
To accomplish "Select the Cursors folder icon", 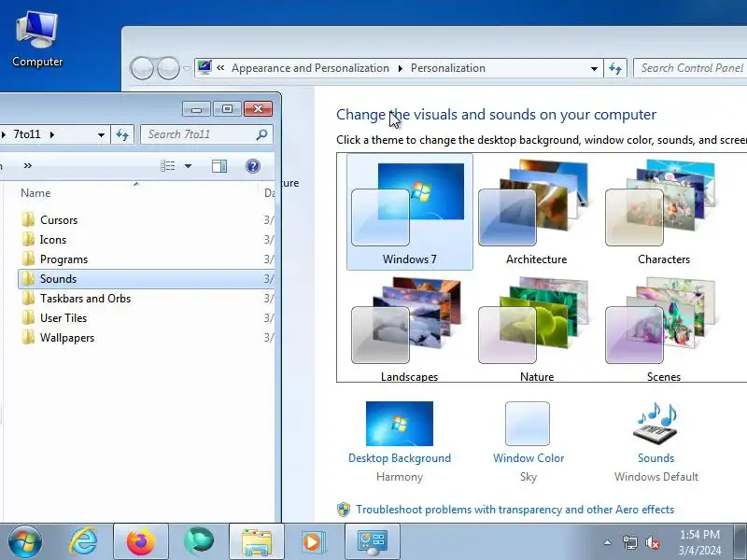I will point(28,219).
